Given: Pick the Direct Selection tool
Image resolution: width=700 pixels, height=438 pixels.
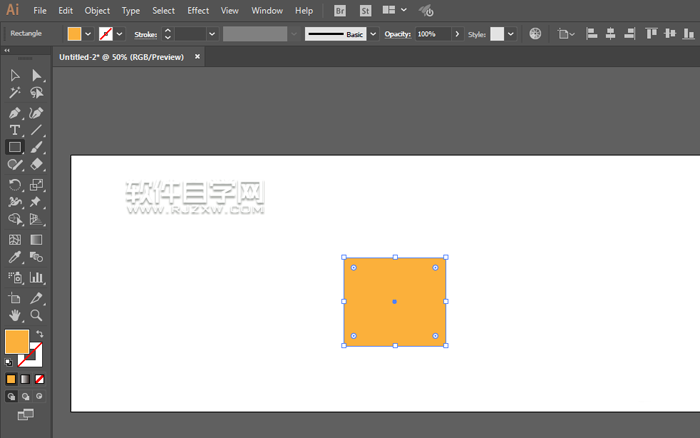Looking at the screenshot, I should (37, 75).
